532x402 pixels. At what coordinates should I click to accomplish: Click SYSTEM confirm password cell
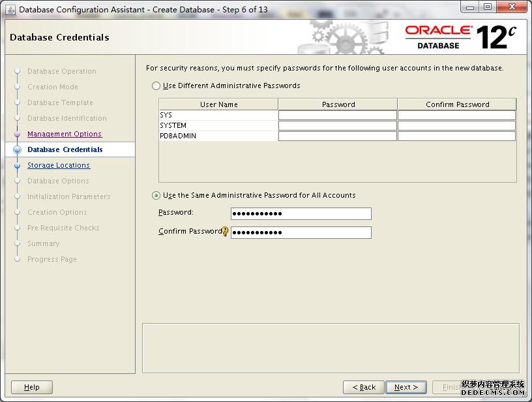click(x=456, y=125)
